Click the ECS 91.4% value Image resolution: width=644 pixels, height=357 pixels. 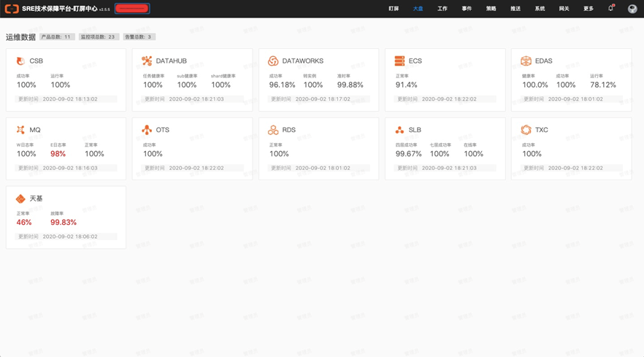pyautogui.click(x=406, y=85)
